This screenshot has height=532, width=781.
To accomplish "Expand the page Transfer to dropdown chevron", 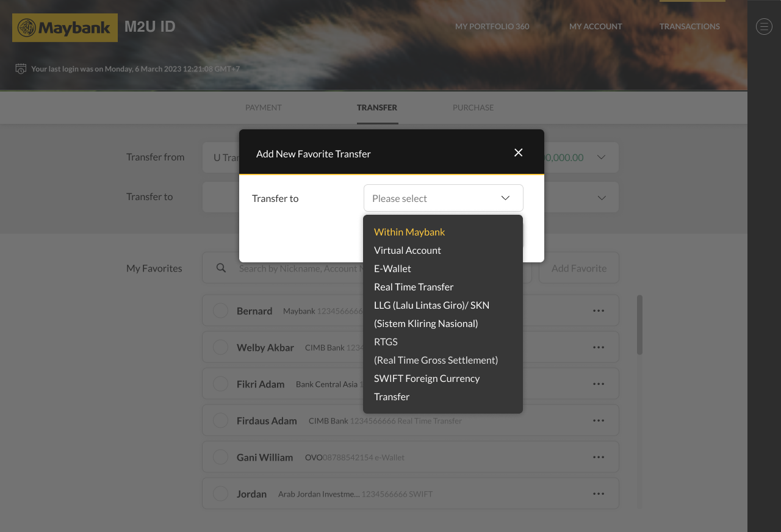I will (x=601, y=198).
